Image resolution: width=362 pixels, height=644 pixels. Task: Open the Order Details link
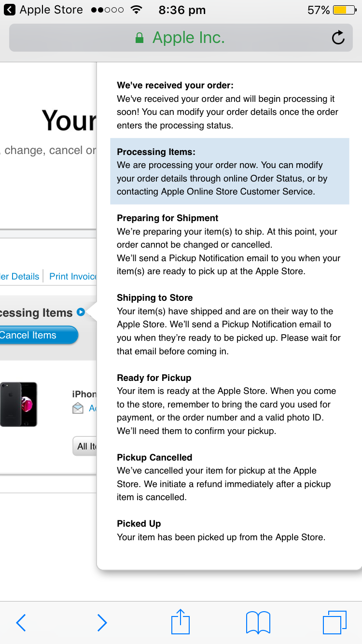coord(20,276)
